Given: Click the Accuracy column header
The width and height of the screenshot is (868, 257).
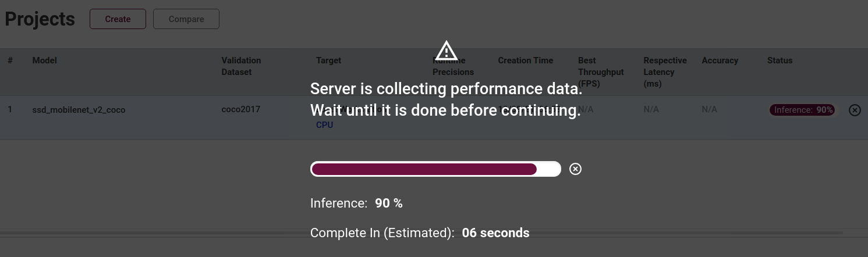Looking at the screenshot, I should point(720,60).
